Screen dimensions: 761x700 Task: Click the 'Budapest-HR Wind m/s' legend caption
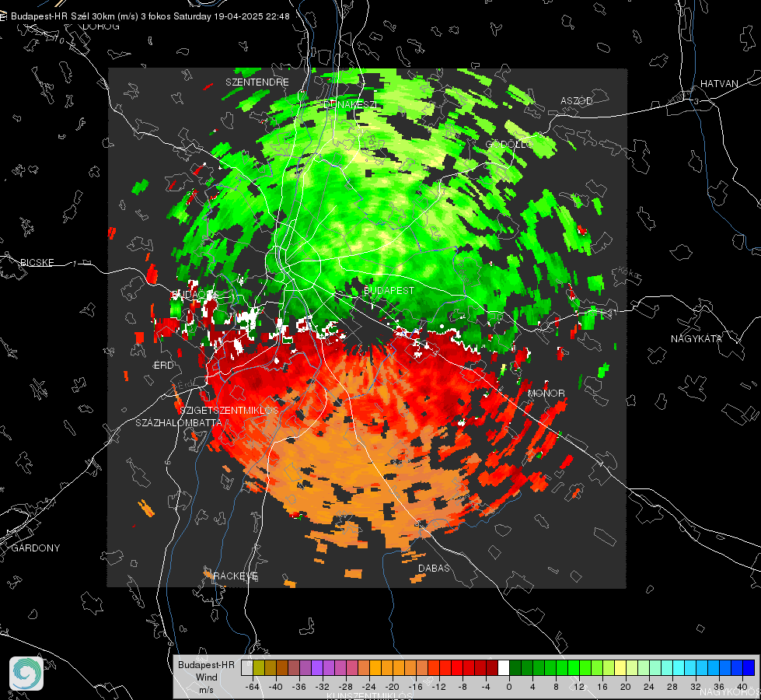(206, 677)
